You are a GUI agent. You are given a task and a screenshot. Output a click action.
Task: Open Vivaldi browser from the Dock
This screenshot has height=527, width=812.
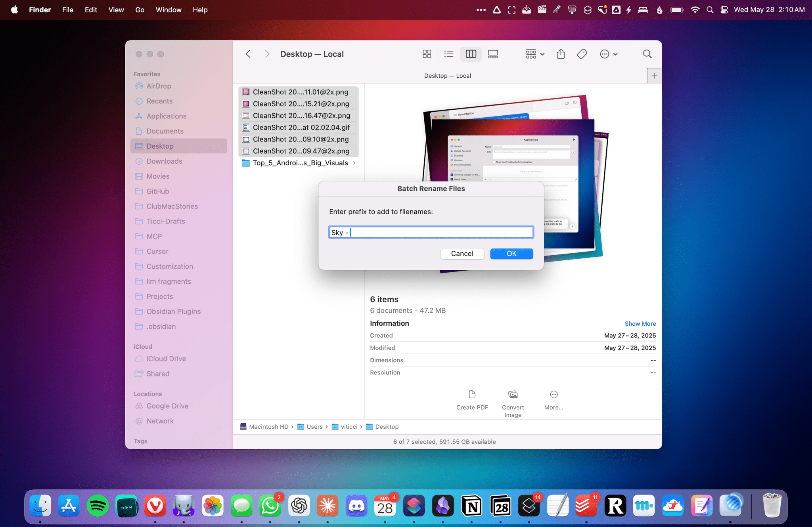[x=155, y=506]
